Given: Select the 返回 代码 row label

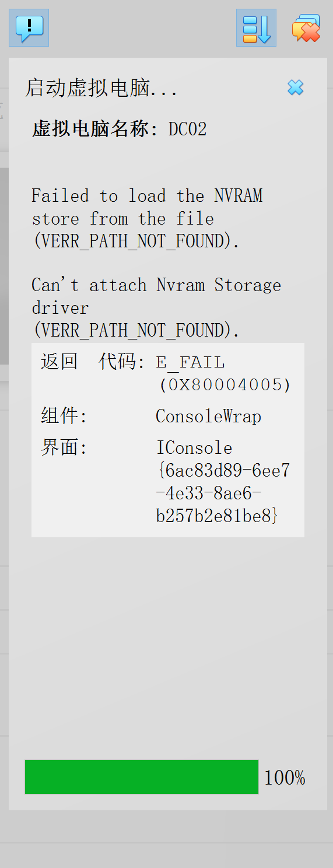Looking at the screenshot, I should tap(93, 362).
